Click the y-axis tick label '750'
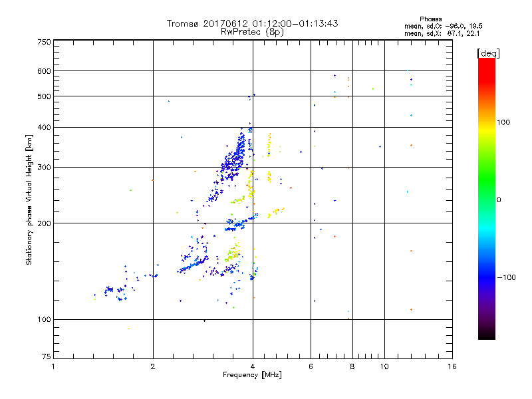Viewport: 532px width, 399px height. point(44,42)
